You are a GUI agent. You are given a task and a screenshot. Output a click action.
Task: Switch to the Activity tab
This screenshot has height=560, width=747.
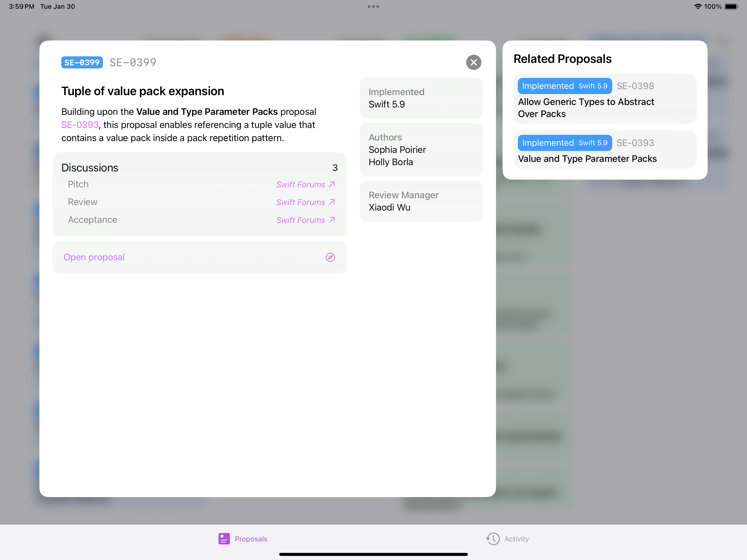point(507,539)
